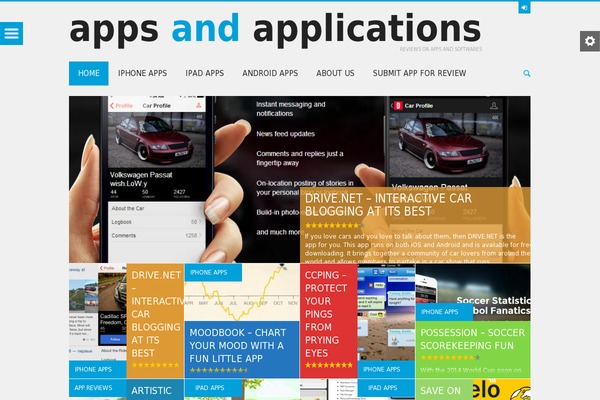Screen dimensions: 600x400
Task: Click star rating under Possession title
Action: tap(450, 358)
